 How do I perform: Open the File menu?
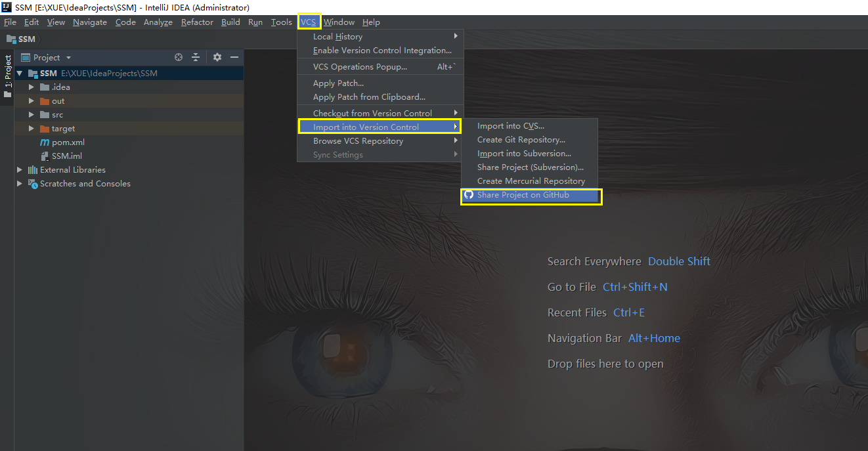(10, 22)
